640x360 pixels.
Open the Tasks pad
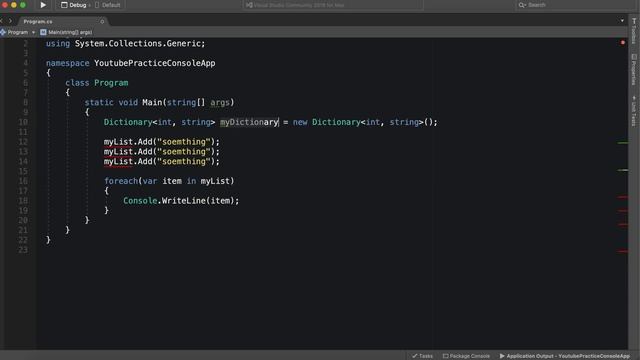click(x=422, y=356)
